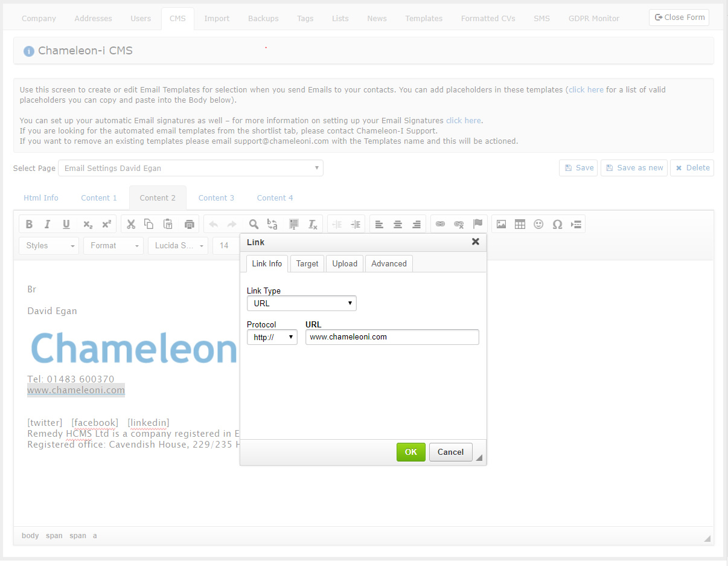The height and width of the screenshot is (566, 728).
Task: Switch to the Advanced tab in Link dialog
Action: tap(389, 263)
